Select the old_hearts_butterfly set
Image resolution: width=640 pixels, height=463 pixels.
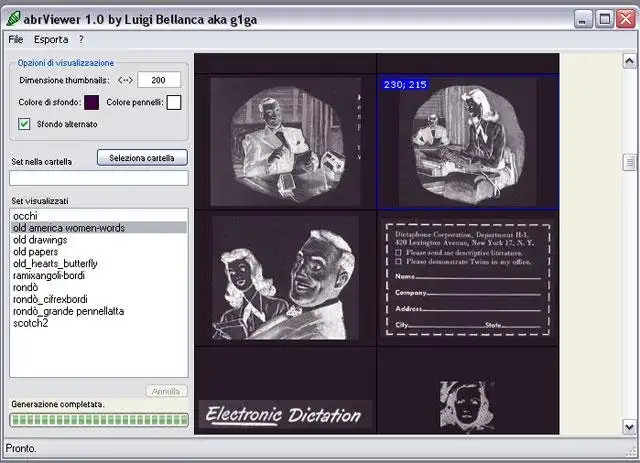point(99,264)
